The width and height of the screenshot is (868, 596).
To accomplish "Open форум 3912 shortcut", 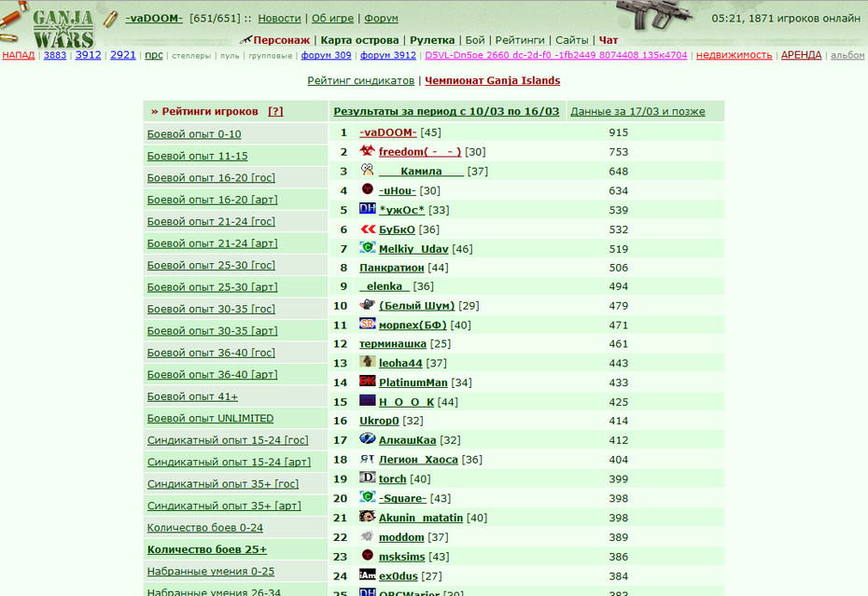I will click(387, 55).
